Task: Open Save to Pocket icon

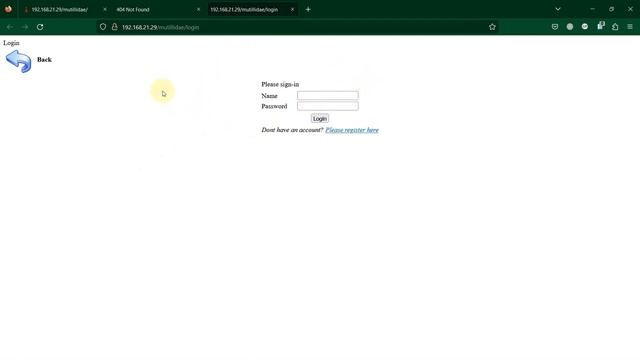Action: click(x=555, y=27)
